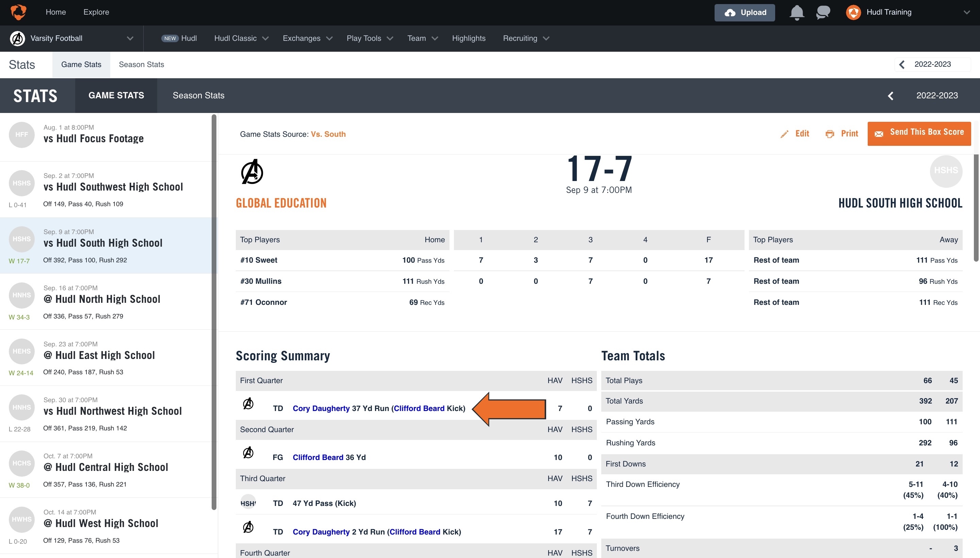The width and height of the screenshot is (980, 558).
Task: Select GAME STATS tab in dark bar
Action: [116, 95]
